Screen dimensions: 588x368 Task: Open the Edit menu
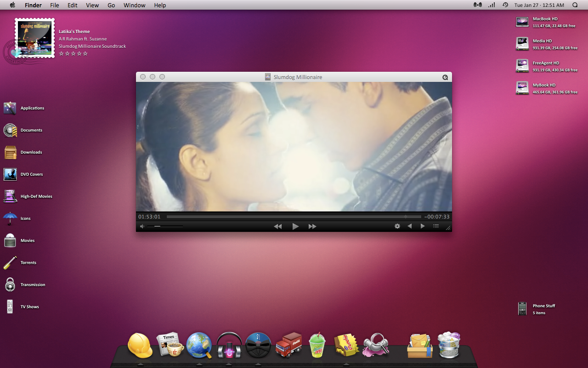tap(72, 5)
